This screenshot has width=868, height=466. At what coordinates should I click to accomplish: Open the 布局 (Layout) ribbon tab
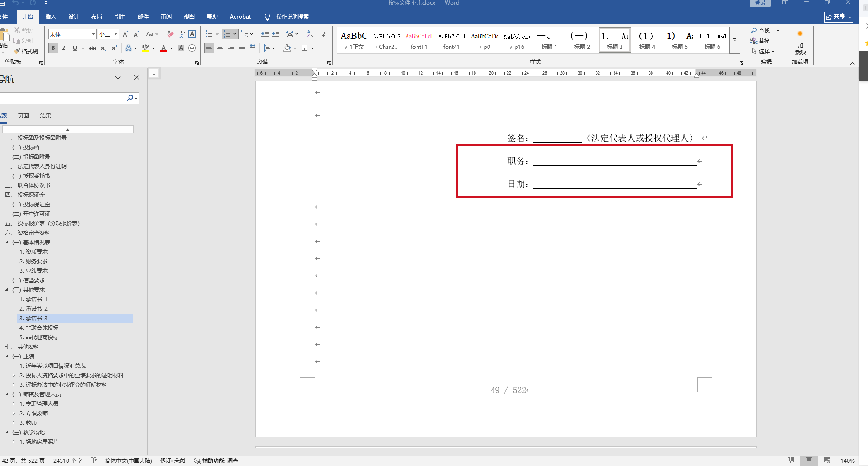(x=97, y=17)
